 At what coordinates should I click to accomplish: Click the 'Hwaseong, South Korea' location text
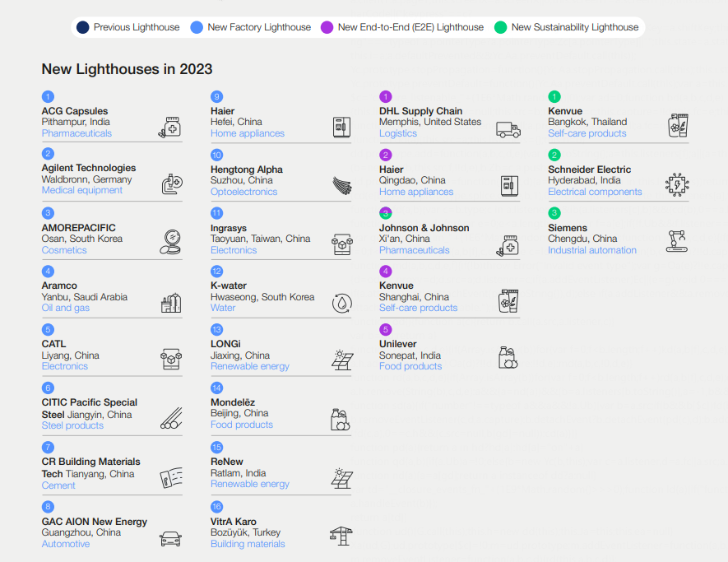click(262, 297)
